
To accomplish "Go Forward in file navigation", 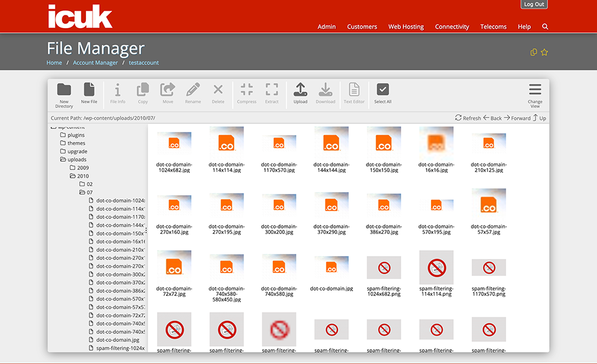I will (x=517, y=118).
